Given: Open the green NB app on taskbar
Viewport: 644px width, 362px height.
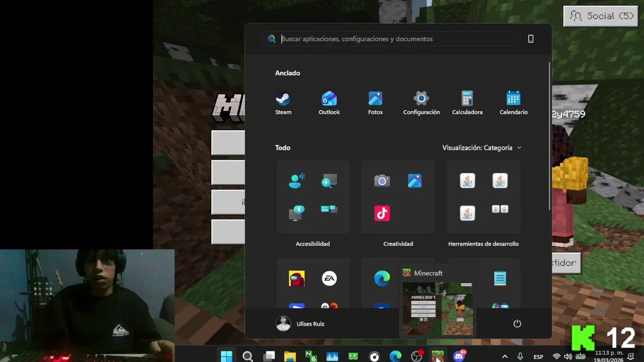Looking at the screenshot, I should point(311,356).
